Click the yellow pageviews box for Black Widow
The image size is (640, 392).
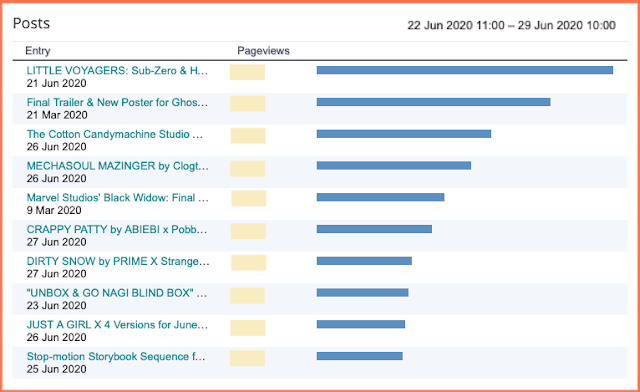point(249,198)
